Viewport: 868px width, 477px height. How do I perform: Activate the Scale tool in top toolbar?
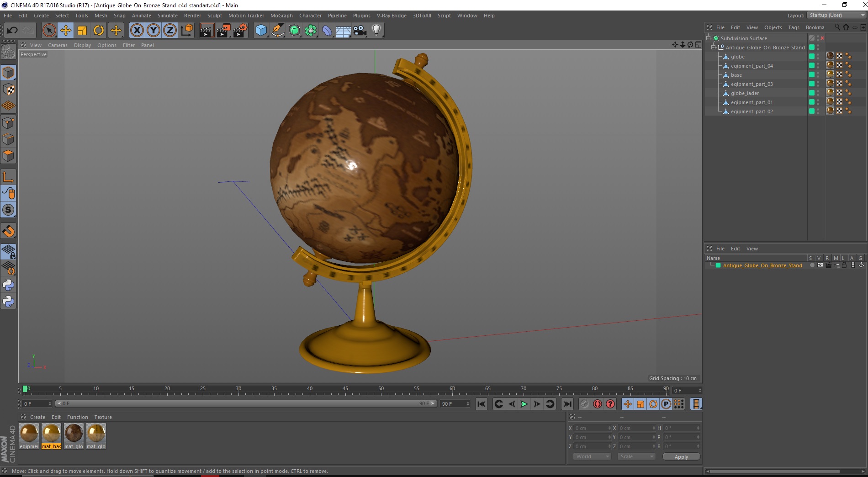[82, 31]
